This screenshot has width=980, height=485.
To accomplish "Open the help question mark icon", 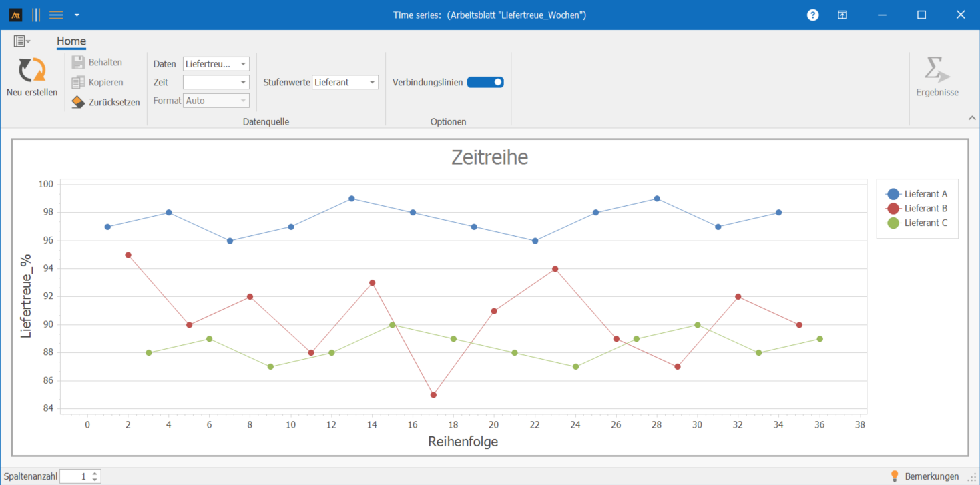I will coord(812,15).
